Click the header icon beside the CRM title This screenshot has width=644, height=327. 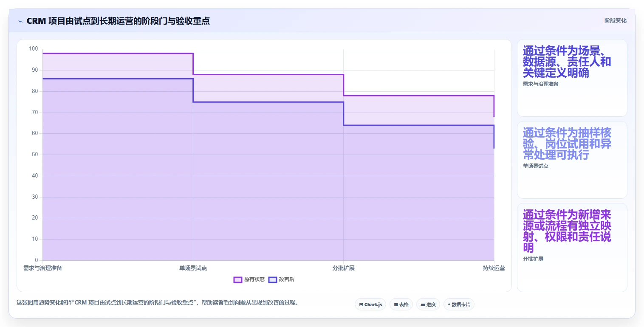pos(20,21)
